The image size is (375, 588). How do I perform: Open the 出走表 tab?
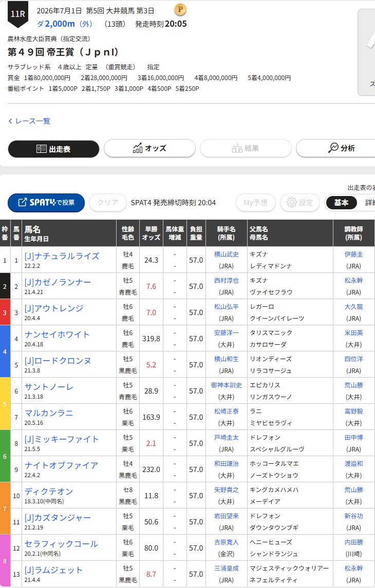point(53,149)
